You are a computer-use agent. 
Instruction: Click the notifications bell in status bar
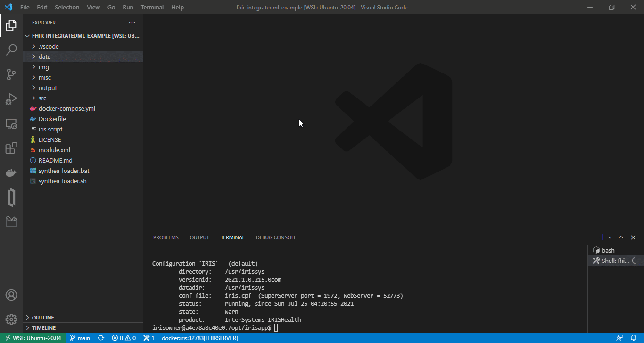coord(634,338)
